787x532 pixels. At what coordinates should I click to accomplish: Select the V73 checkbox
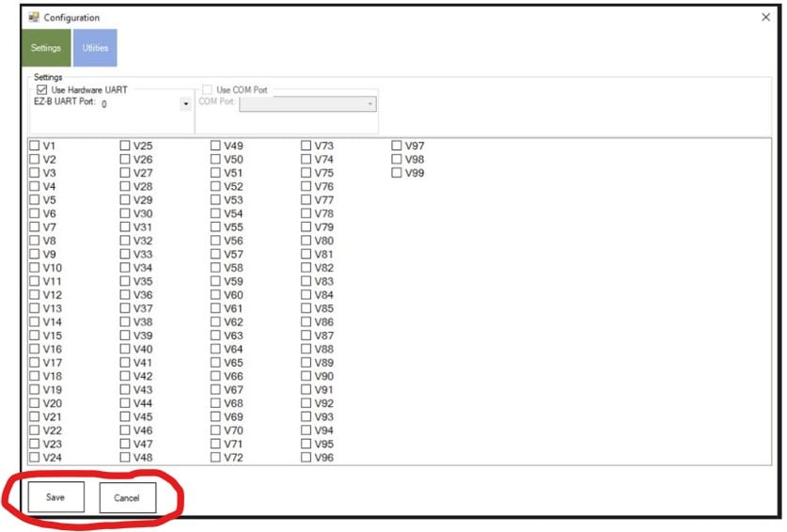pos(307,146)
